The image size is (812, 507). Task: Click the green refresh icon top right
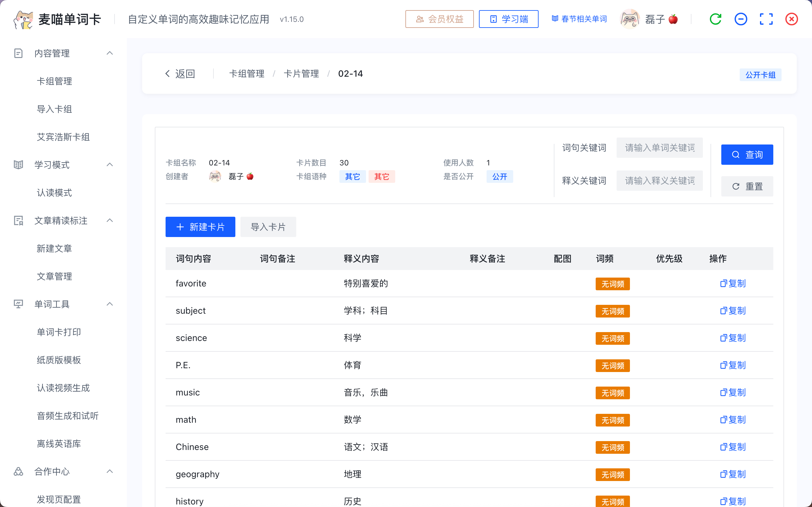tap(716, 19)
